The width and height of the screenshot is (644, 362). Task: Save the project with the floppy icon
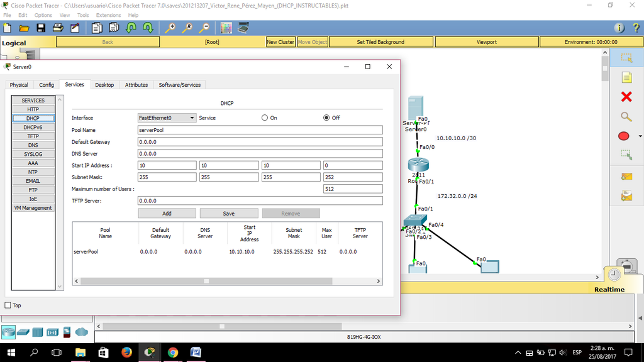coord(41,28)
